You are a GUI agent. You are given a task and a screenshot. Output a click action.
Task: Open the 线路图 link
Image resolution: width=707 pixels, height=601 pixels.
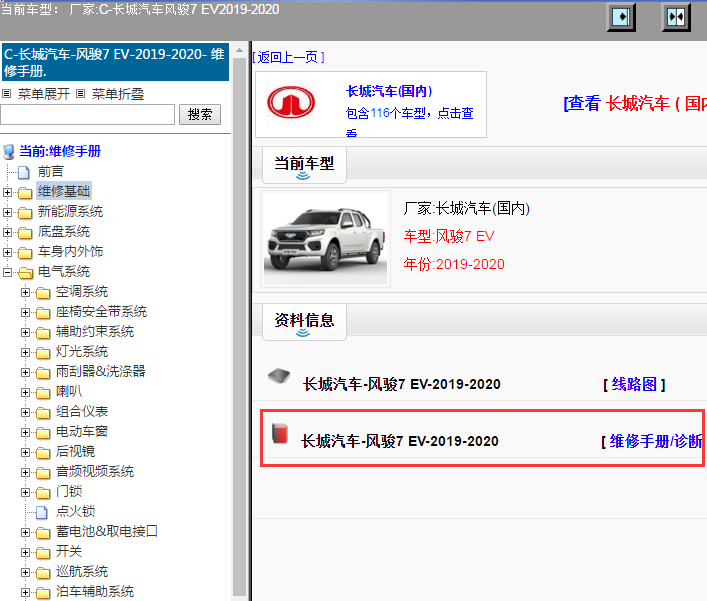[x=634, y=385]
